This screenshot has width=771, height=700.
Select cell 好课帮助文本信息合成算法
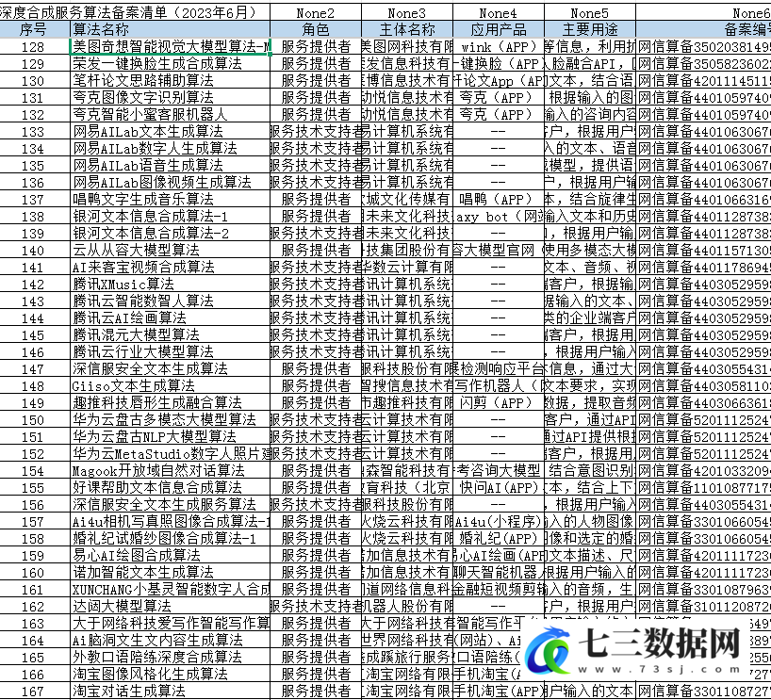(x=171, y=488)
